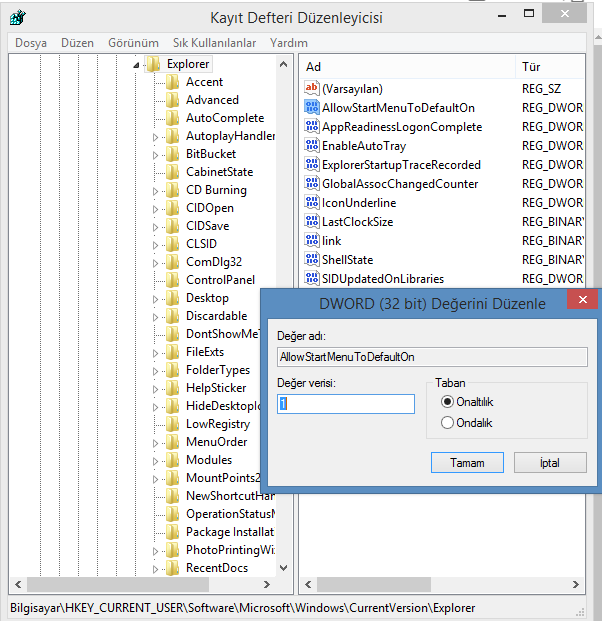This screenshot has height=621, width=602.
Task: Click the link binary value icon
Action: pos(312,240)
